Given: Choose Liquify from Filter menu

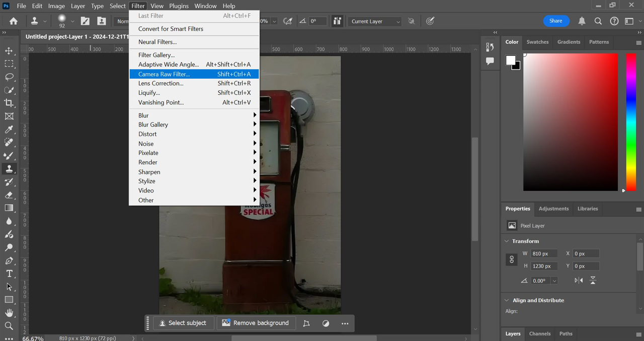Looking at the screenshot, I should 194,93.
